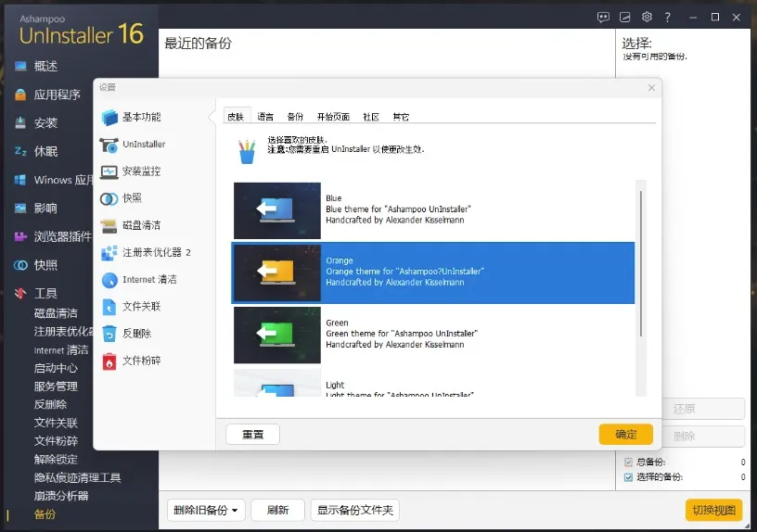Screen dimensions: 757x532
Task: Switch to the 开始页面 tab
Action: pos(333,116)
